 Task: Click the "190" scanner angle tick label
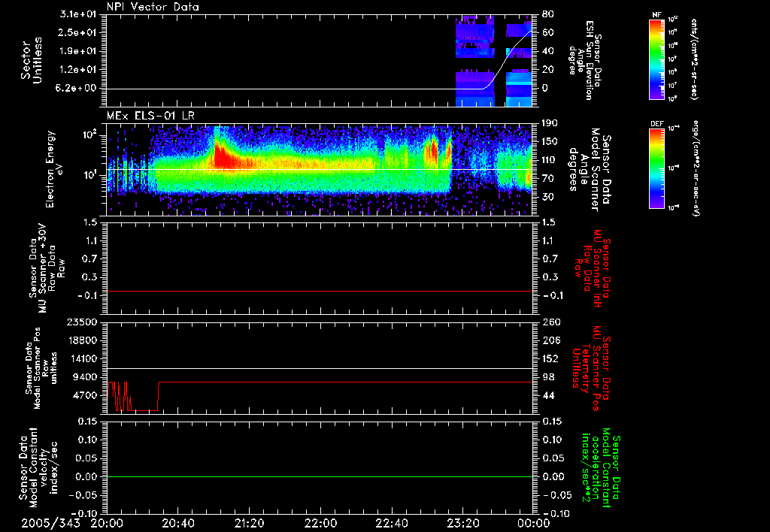pos(550,123)
